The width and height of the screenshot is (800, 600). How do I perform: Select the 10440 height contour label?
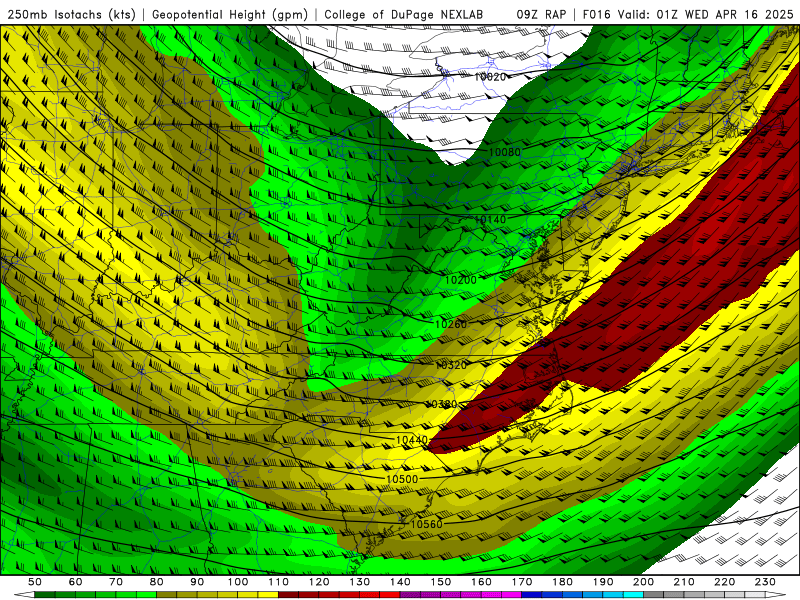tap(412, 439)
